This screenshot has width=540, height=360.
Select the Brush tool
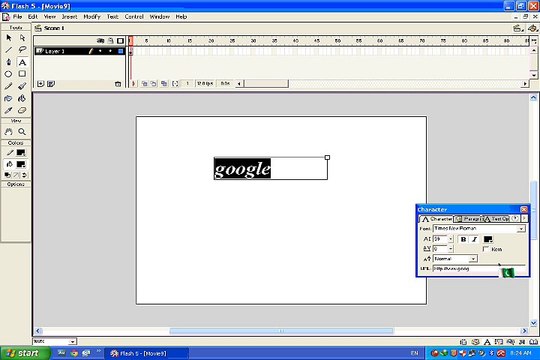click(x=22, y=86)
